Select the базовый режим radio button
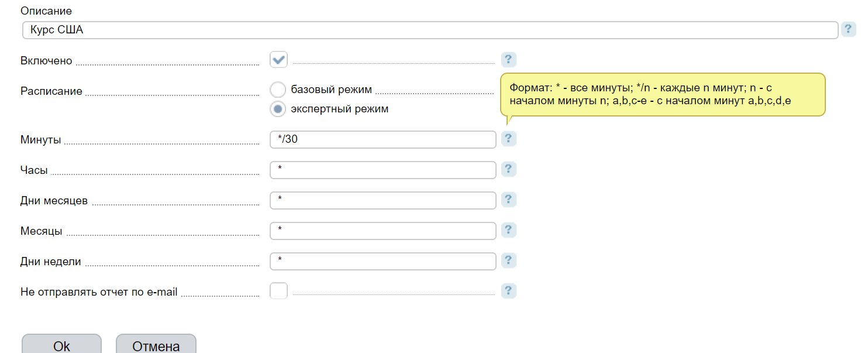Screen dimensions: 868x353 [x=279, y=90]
